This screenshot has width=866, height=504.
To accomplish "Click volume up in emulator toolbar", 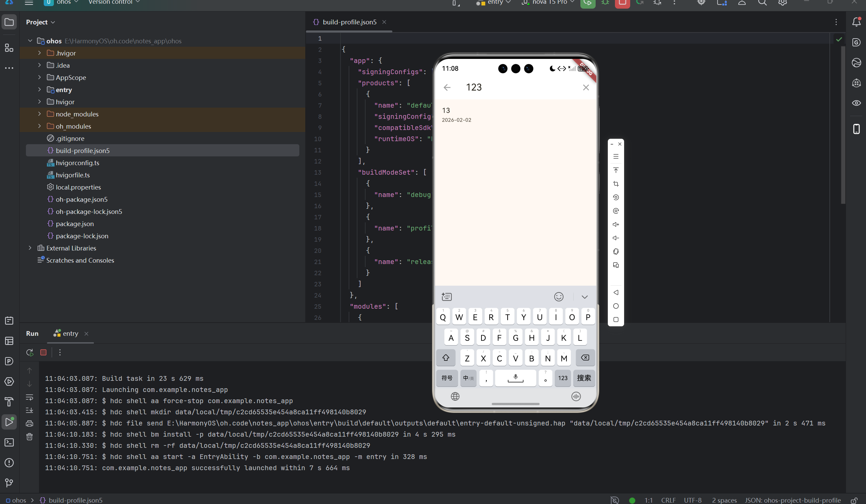I will pos(616,224).
